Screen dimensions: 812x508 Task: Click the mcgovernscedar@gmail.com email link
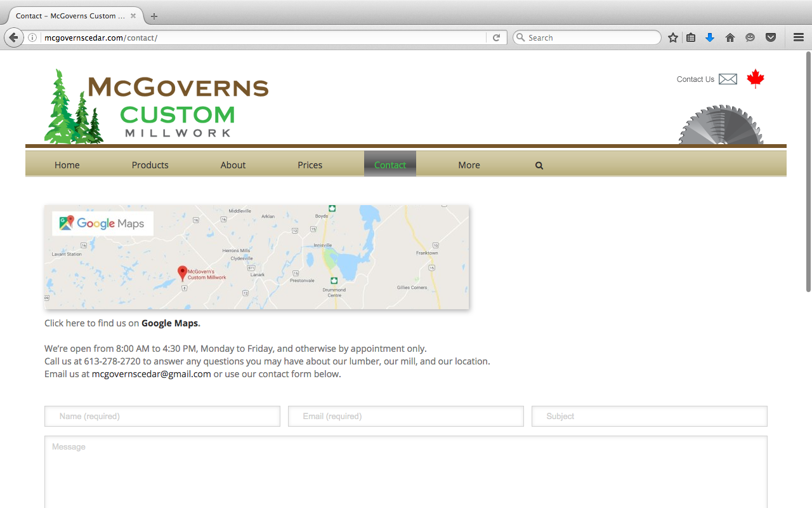(152, 374)
